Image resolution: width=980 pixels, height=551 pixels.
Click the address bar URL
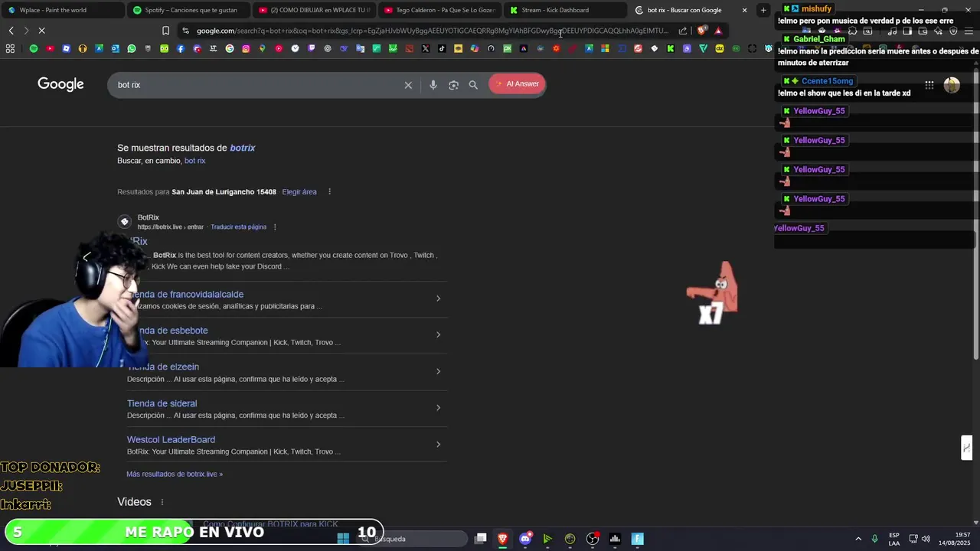click(433, 31)
